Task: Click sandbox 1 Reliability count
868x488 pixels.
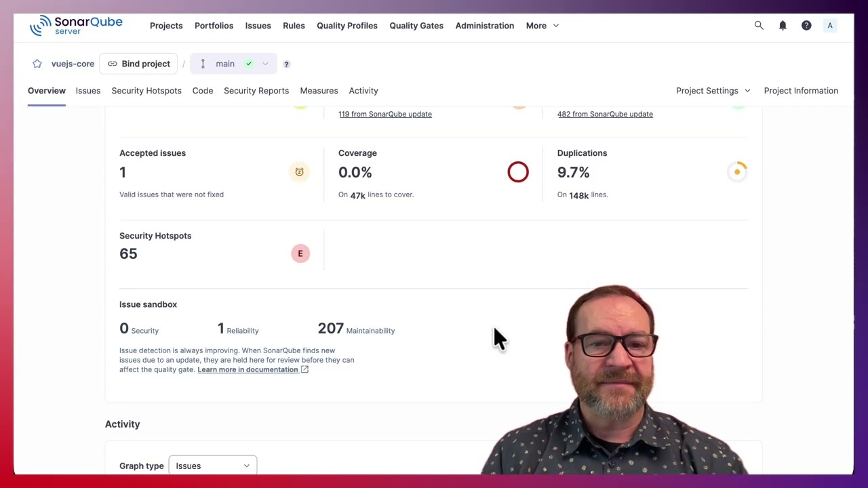Action: coord(220,328)
